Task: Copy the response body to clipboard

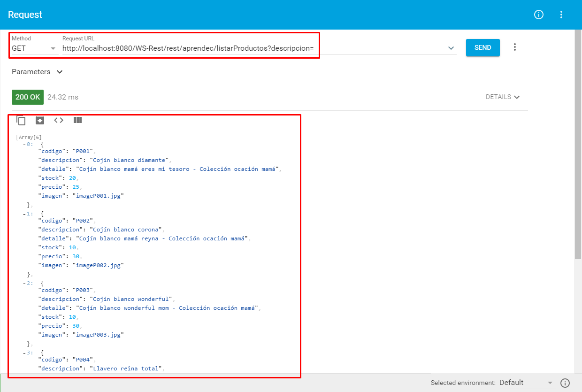Action: coord(21,120)
